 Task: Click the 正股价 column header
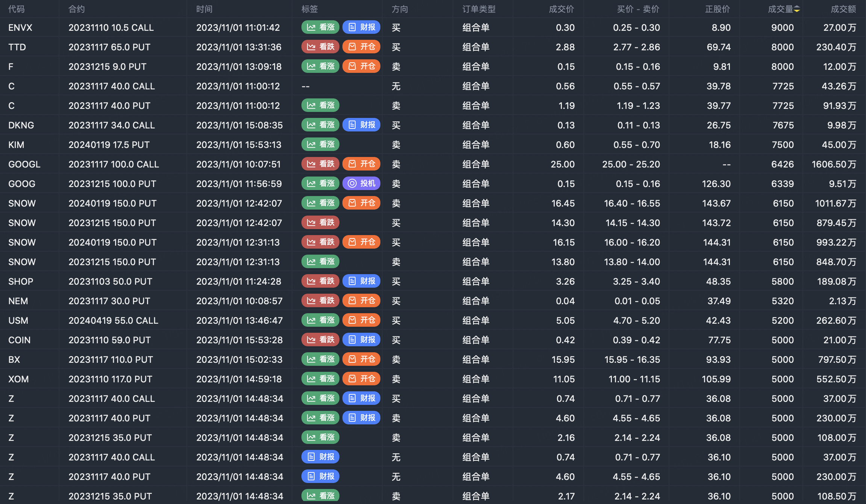(x=718, y=9)
